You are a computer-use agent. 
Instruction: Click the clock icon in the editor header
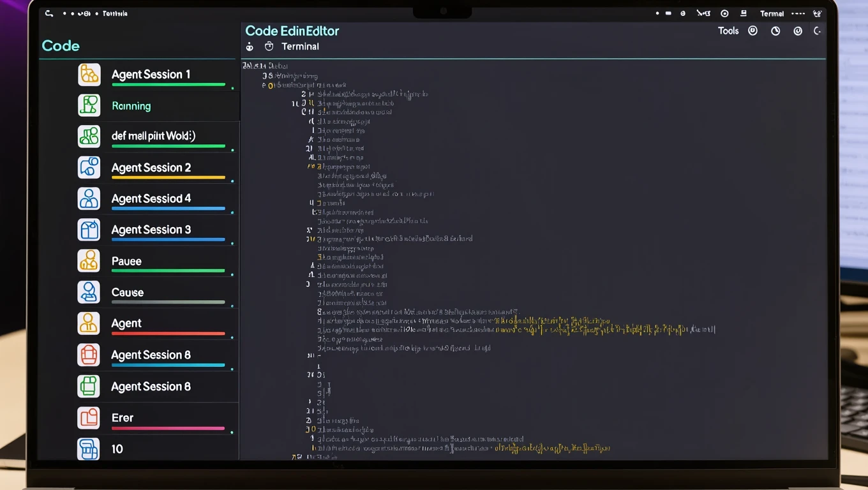775,31
